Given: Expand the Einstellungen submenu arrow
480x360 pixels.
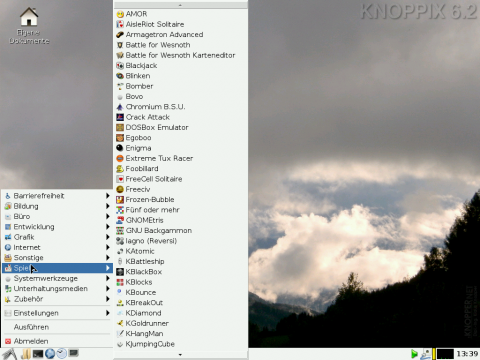Looking at the screenshot, I should tap(108, 313).
